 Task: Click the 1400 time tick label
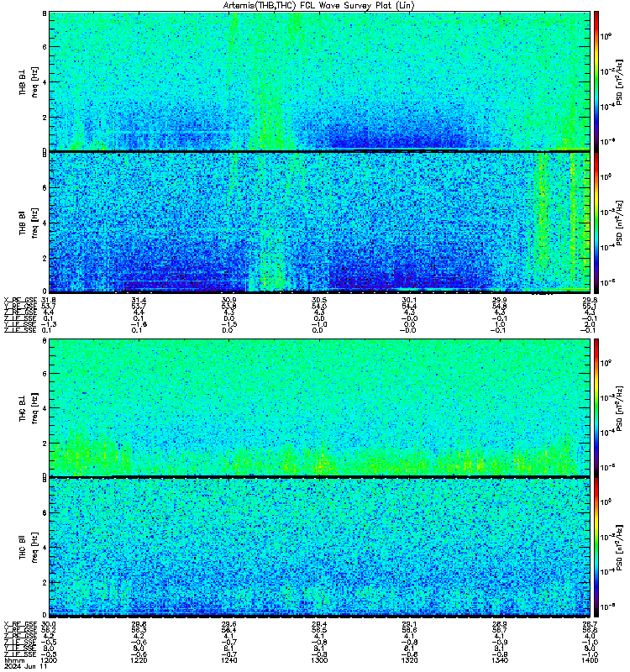tap(590, 660)
